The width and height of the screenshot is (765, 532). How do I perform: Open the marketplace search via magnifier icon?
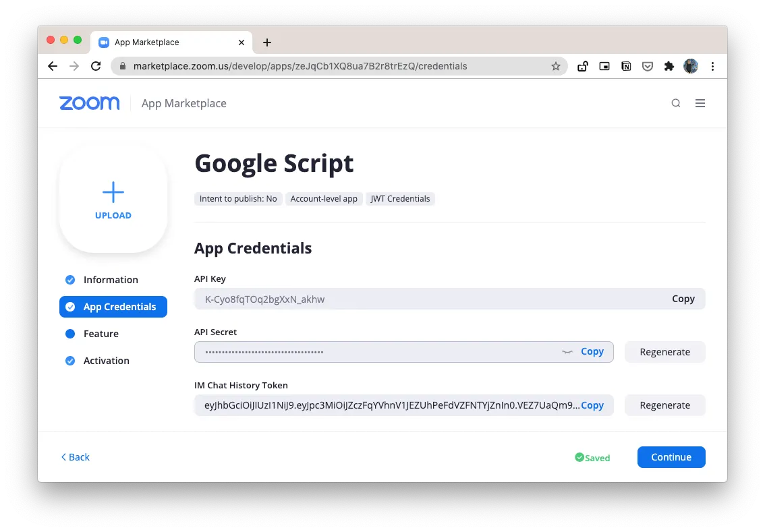click(675, 103)
